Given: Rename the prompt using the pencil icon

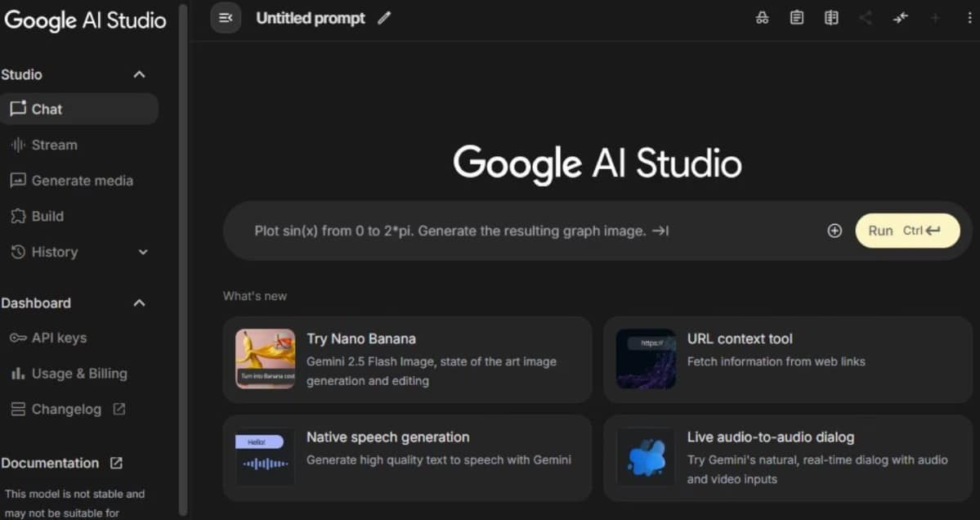Looking at the screenshot, I should pyautogui.click(x=384, y=17).
